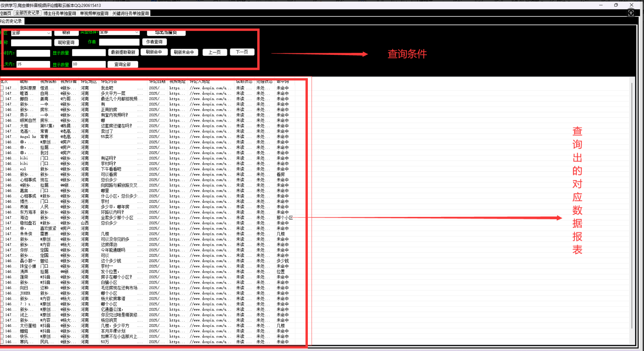
Task: Select the hit word 多少钱
Action: point(283,261)
